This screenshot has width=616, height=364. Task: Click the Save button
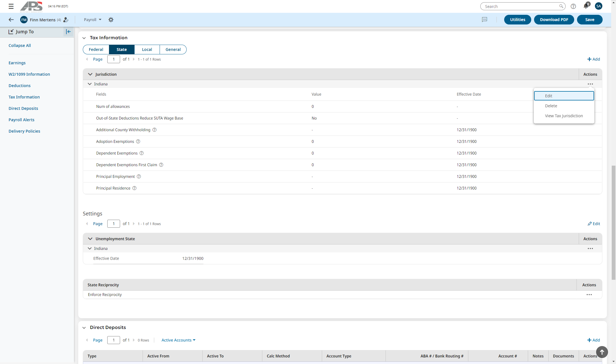point(590,20)
